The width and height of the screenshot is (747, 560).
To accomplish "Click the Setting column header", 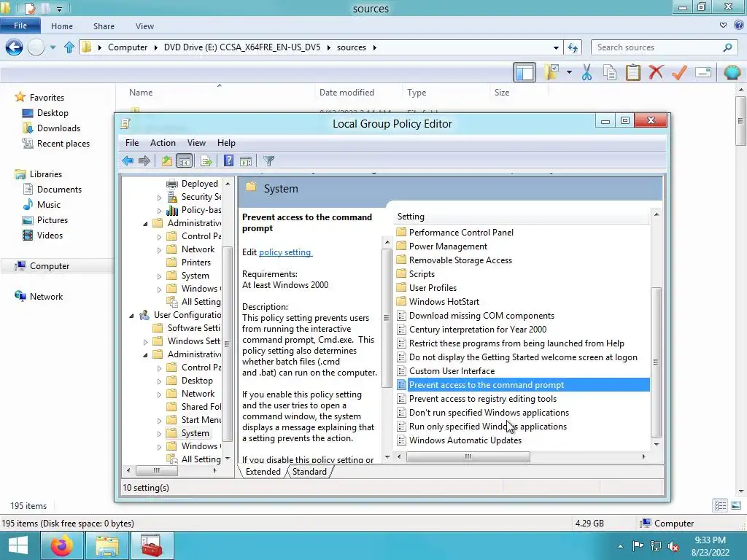I will click(x=522, y=217).
